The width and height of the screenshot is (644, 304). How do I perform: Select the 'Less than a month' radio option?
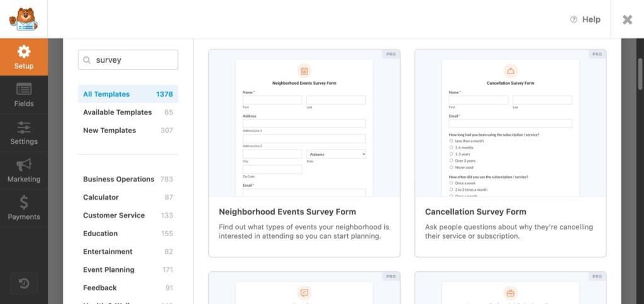pos(452,141)
